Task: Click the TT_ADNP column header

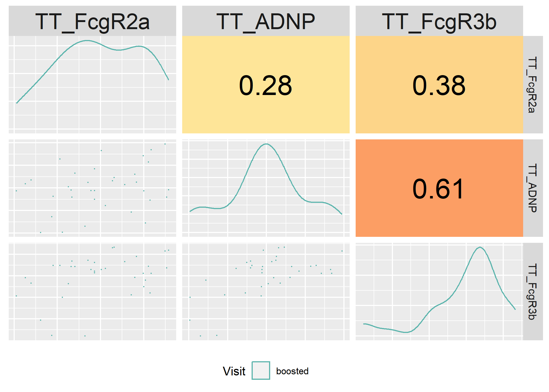Action: 266,21
